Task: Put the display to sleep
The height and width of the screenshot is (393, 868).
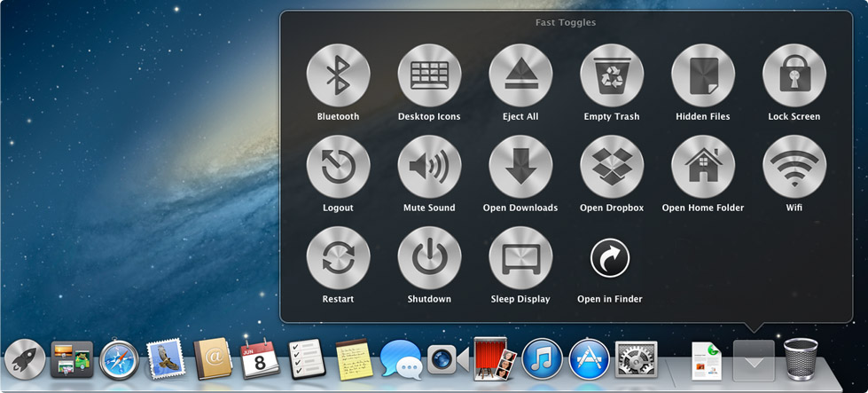Action: 520,258
